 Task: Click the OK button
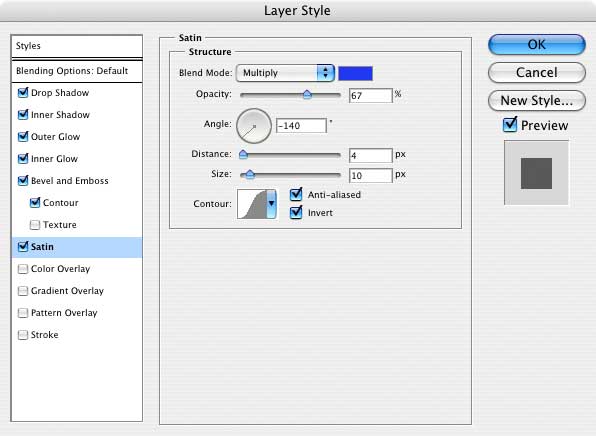pyautogui.click(x=536, y=45)
